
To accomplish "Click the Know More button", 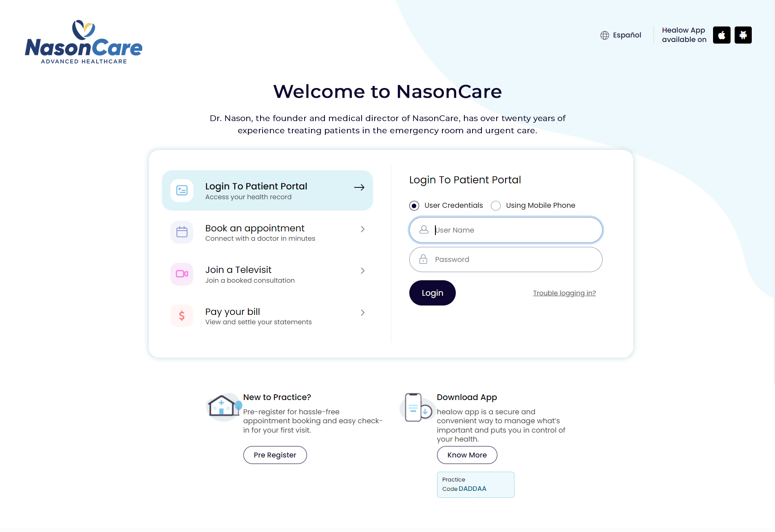I will point(467,455).
